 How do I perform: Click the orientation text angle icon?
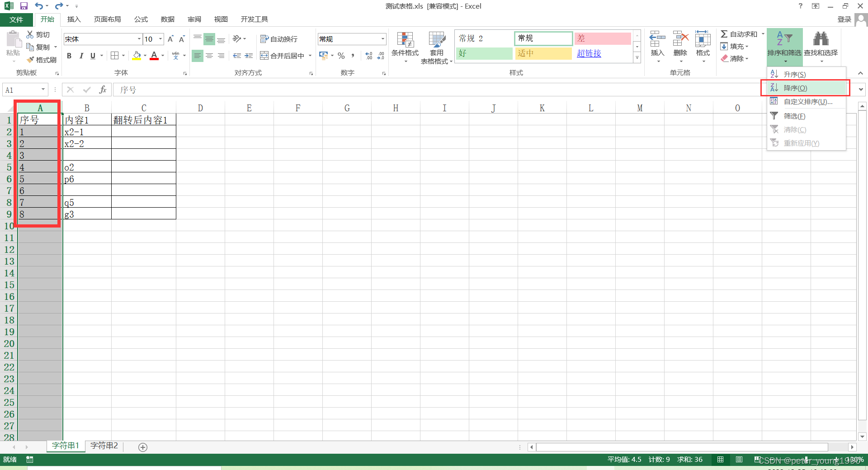(x=237, y=39)
